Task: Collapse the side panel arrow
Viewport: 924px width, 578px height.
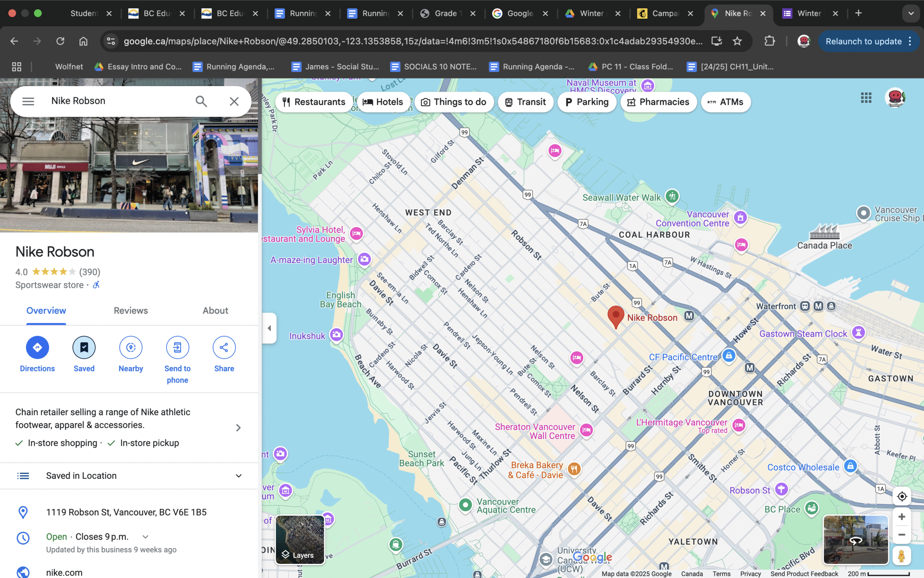Action: pyautogui.click(x=269, y=328)
